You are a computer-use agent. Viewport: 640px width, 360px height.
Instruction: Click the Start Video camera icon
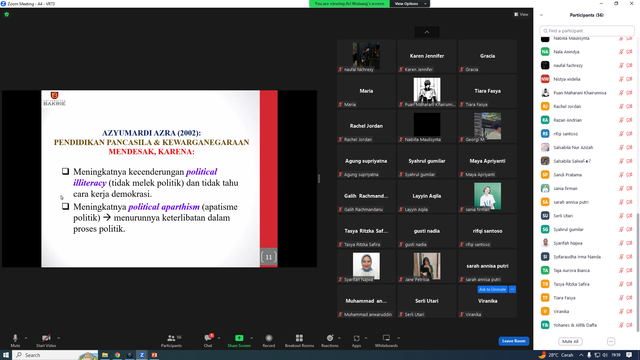[46, 338]
